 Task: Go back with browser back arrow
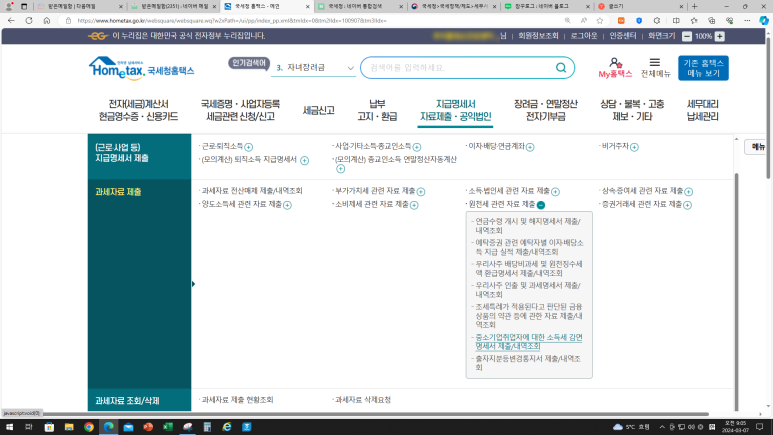[11, 21]
